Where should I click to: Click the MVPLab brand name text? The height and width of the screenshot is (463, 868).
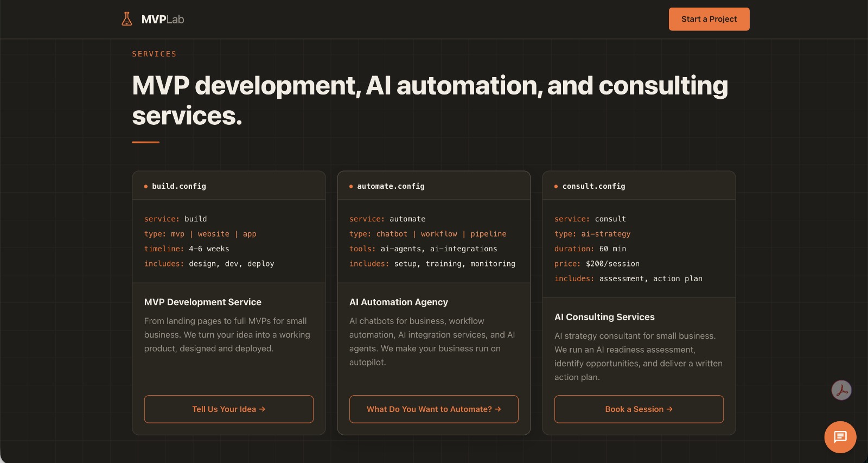tap(162, 20)
